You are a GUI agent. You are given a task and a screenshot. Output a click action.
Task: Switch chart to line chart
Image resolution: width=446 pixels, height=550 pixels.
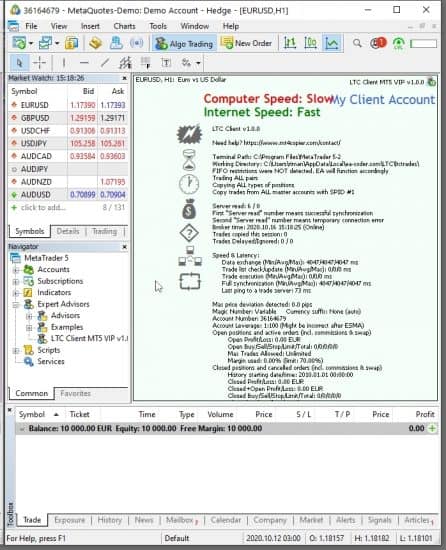[332, 43]
